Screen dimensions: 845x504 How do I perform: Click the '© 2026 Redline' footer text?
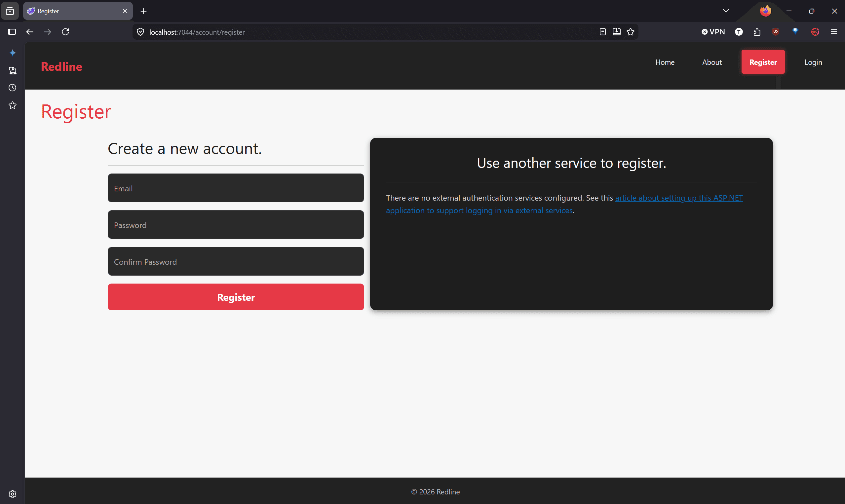pyautogui.click(x=435, y=492)
